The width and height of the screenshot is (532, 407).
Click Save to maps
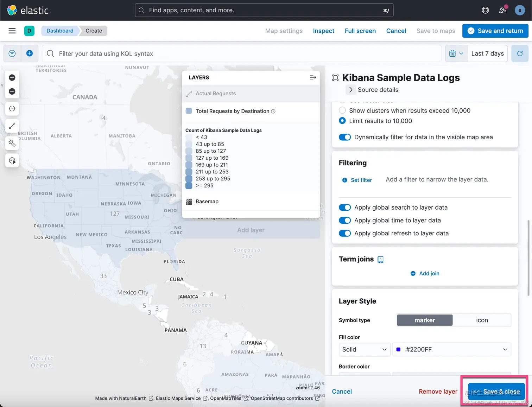tap(436, 31)
